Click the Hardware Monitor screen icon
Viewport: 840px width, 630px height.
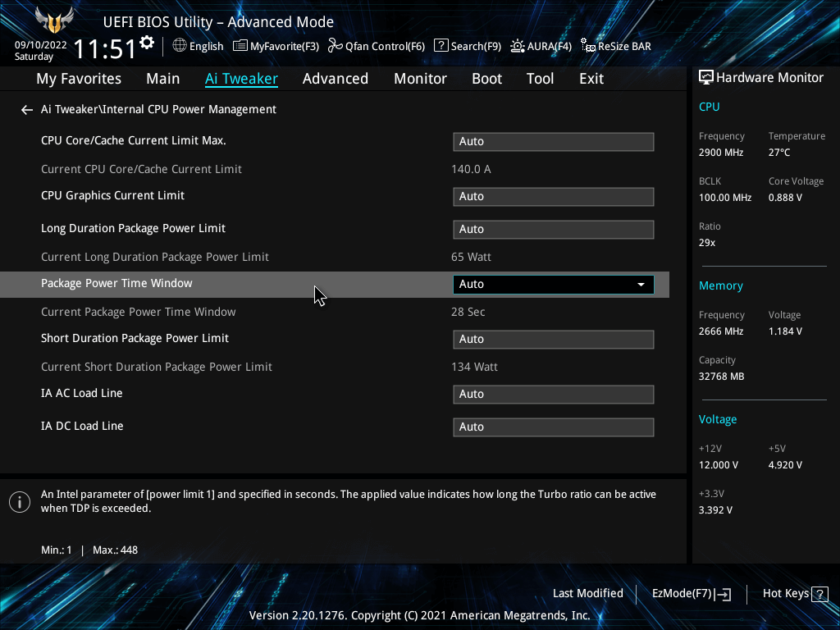(706, 78)
